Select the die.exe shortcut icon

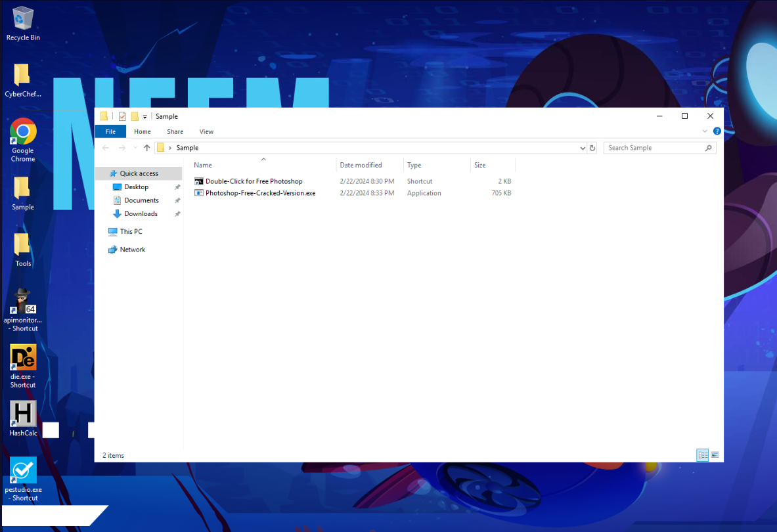click(23, 366)
